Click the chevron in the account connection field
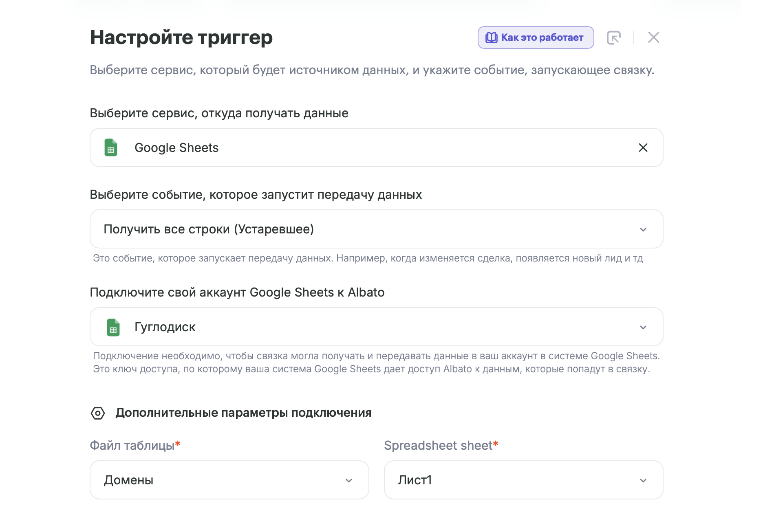This screenshot has height=532, width=763. pyautogui.click(x=643, y=327)
